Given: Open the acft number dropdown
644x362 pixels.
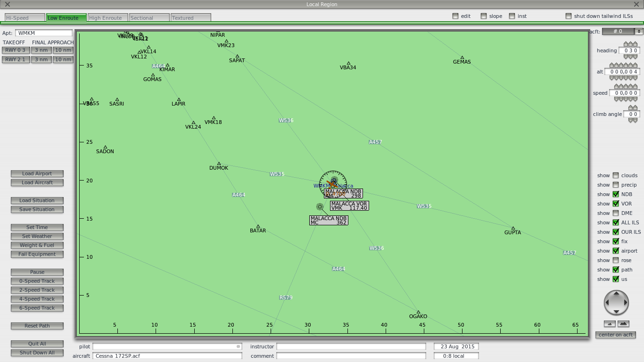Looking at the screenshot, I should pyautogui.click(x=639, y=32).
